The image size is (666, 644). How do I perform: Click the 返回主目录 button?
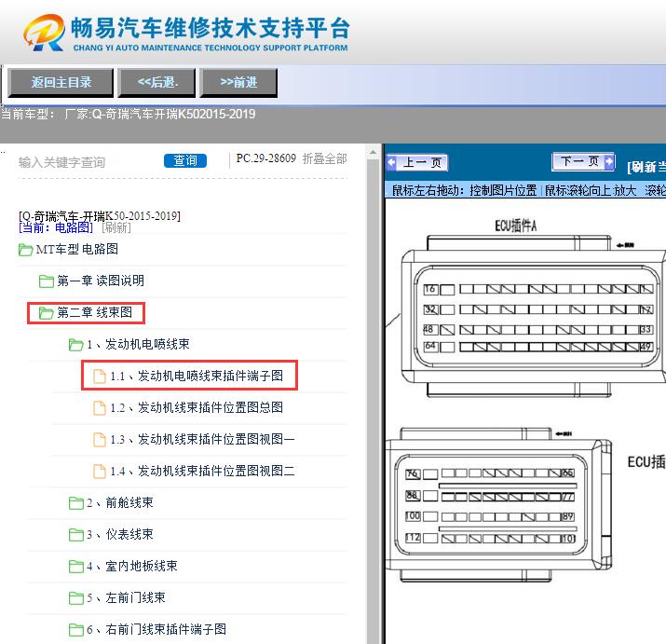coord(61,82)
